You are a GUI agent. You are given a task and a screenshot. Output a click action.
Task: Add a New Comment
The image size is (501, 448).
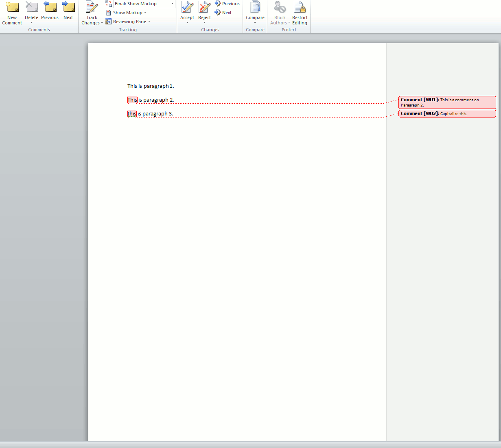click(12, 13)
